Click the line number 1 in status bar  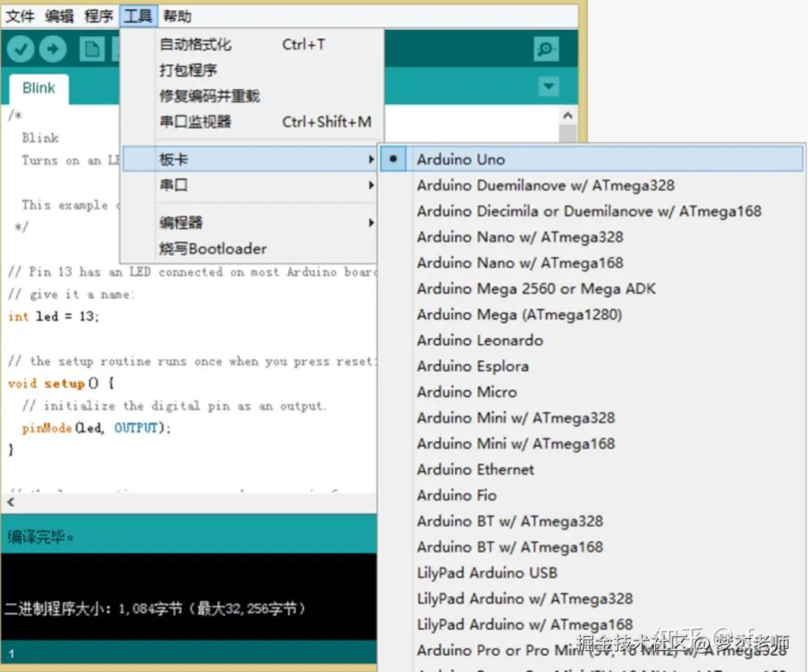pyautogui.click(x=11, y=654)
